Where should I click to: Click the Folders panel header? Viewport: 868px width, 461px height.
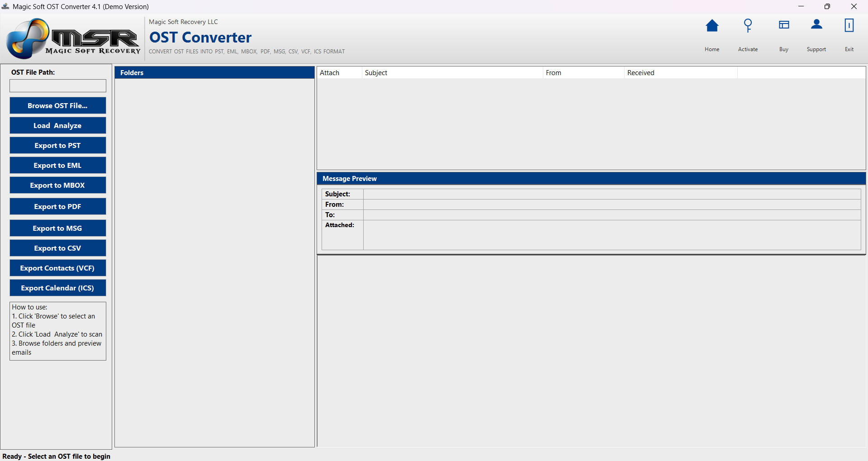[214, 72]
